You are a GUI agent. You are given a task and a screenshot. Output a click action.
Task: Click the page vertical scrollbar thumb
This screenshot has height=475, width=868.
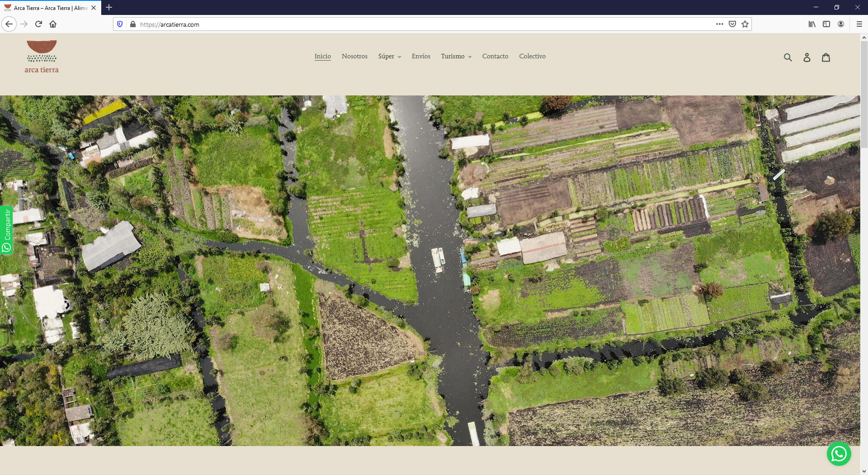[x=863, y=95]
